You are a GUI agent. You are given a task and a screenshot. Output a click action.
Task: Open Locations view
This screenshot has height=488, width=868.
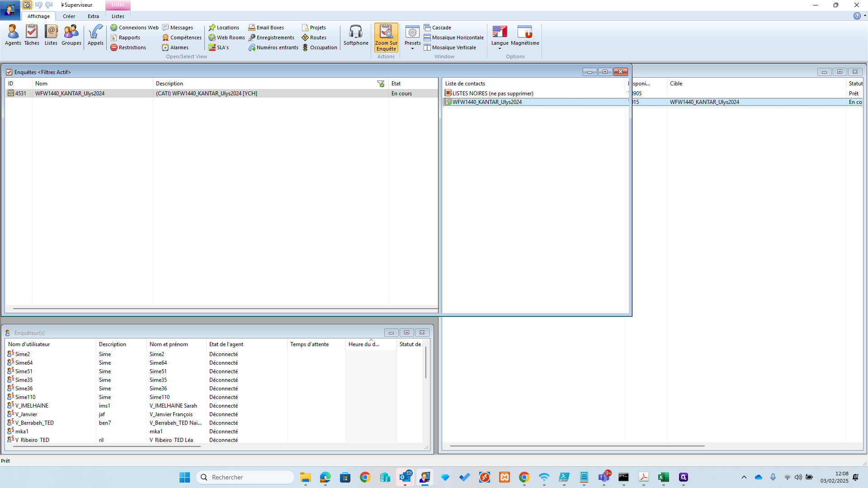224,28
